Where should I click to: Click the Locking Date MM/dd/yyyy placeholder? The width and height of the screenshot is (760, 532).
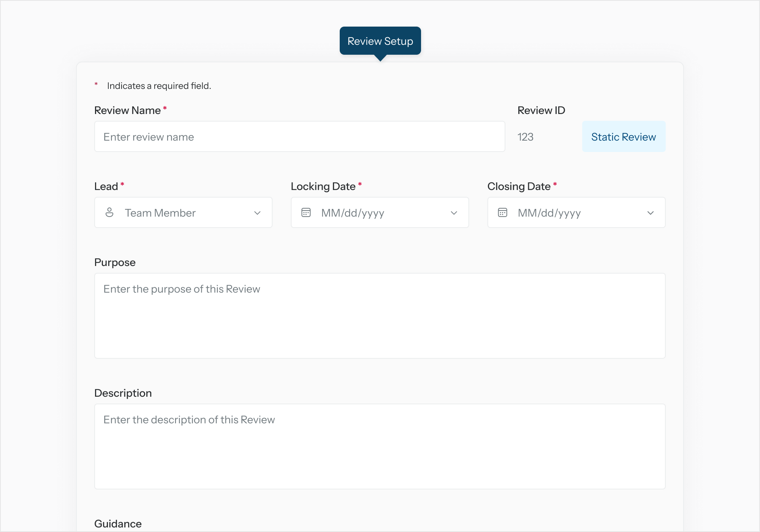click(x=353, y=213)
